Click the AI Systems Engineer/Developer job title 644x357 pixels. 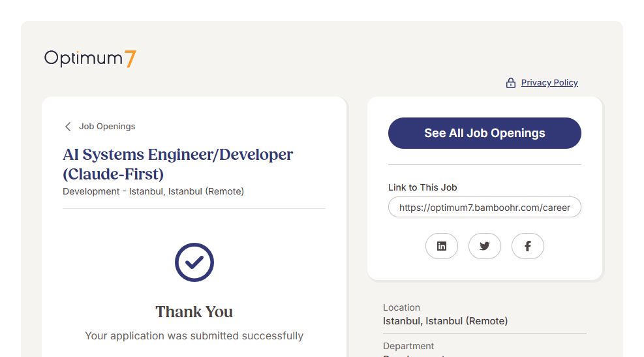[x=177, y=164]
